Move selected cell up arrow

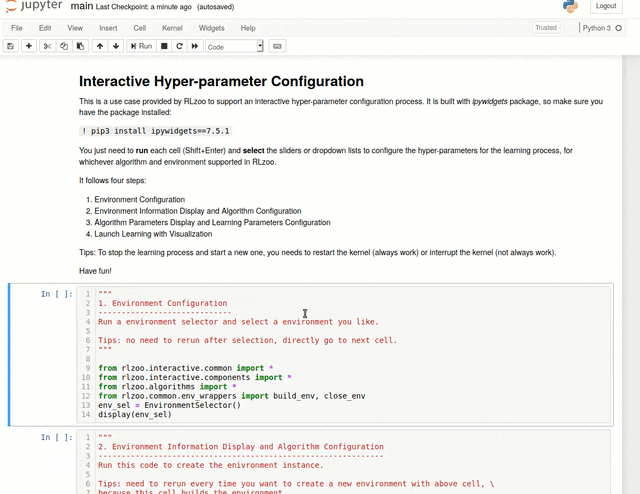pos(100,46)
